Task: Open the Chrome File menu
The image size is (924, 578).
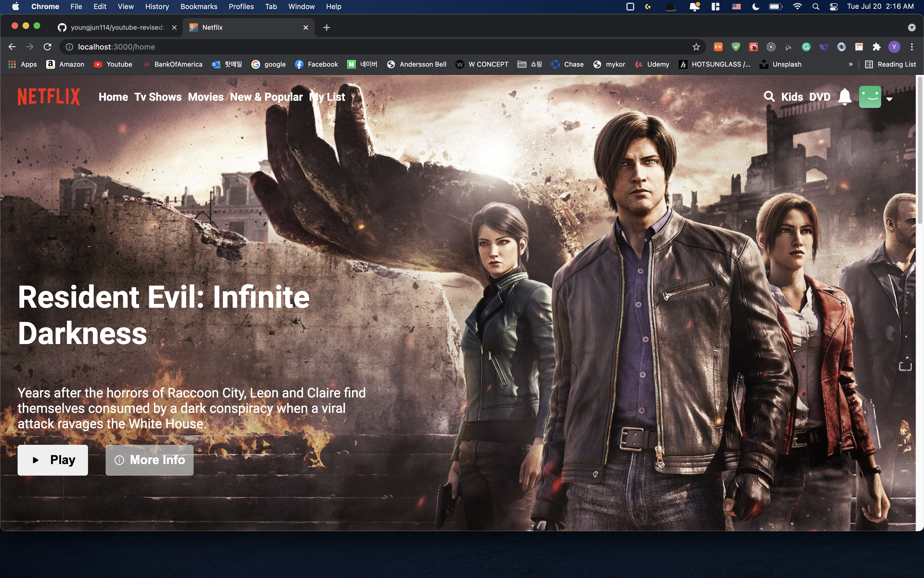Action: pos(76,7)
